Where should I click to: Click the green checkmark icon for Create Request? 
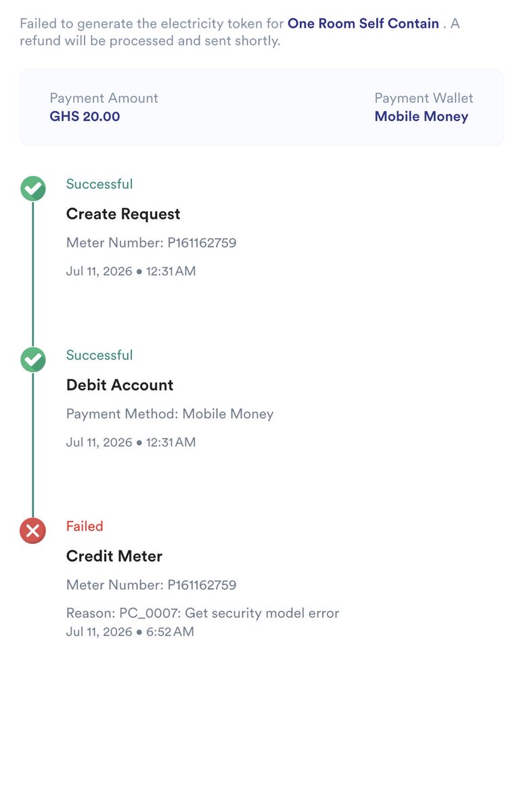(32, 189)
